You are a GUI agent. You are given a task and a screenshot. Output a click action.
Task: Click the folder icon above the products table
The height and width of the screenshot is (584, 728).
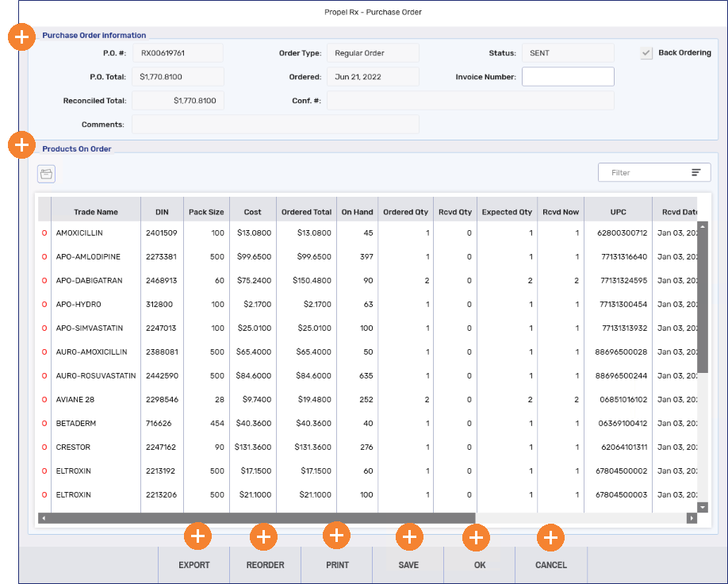tap(47, 173)
